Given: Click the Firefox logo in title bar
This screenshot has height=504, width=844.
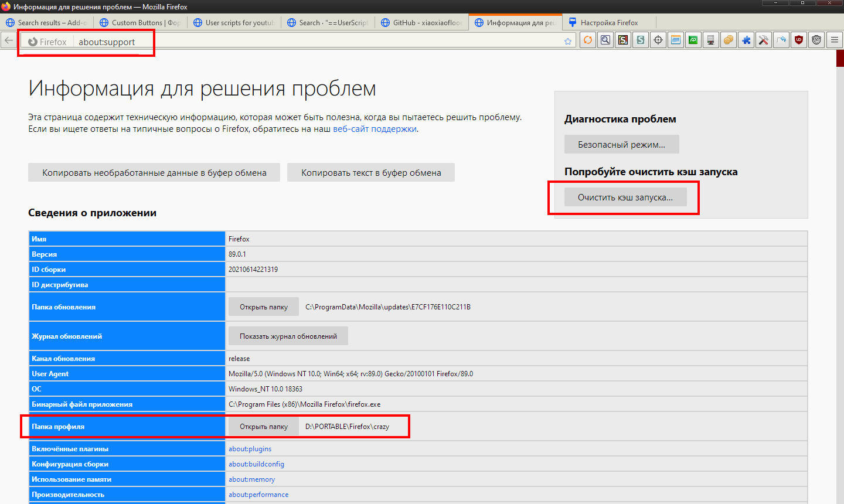Looking at the screenshot, I should point(6,6).
